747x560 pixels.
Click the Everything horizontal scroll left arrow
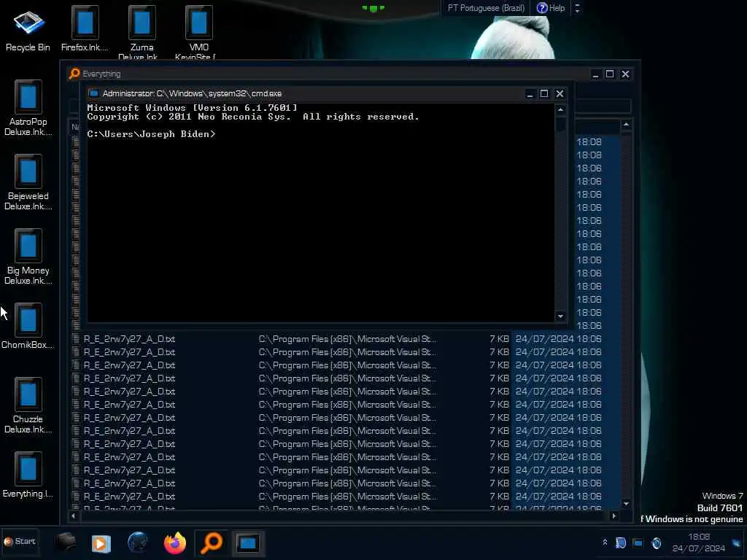tap(74, 516)
